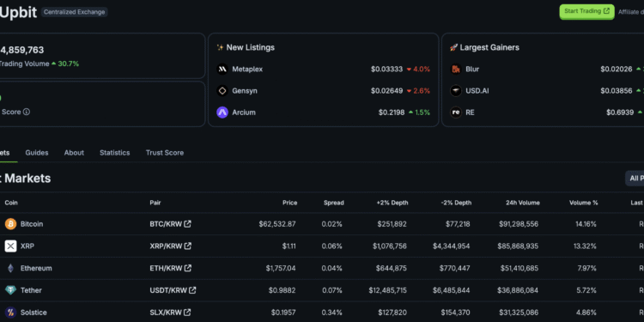Open Blur in Largest Gainers
The image size is (644, 322).
472,69
